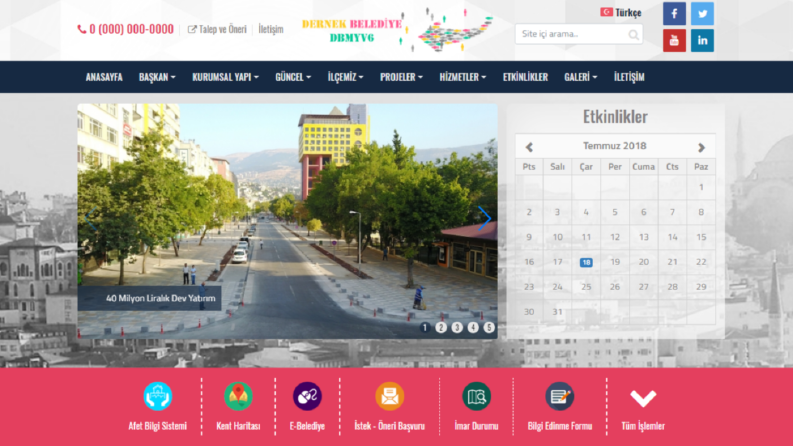This screenshot has height=446, width=793.
Task: Expand the Kurumsal Yapı dropdown menu
Action: (x=225, y=77)
